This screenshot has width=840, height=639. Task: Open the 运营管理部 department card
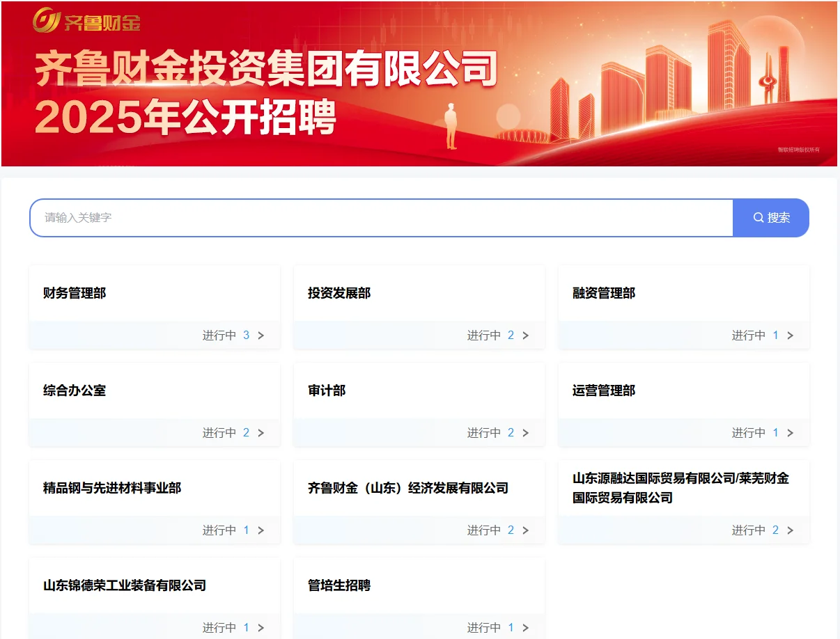(684, 404)
